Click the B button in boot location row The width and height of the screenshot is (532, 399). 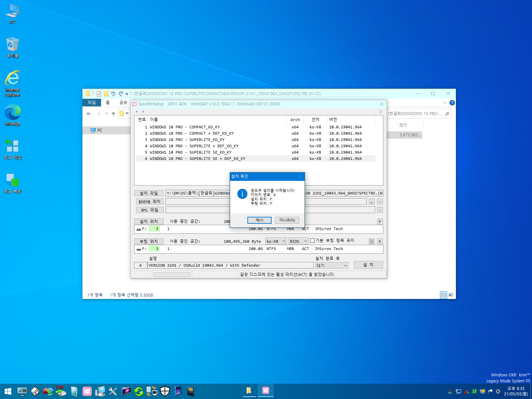371,241
